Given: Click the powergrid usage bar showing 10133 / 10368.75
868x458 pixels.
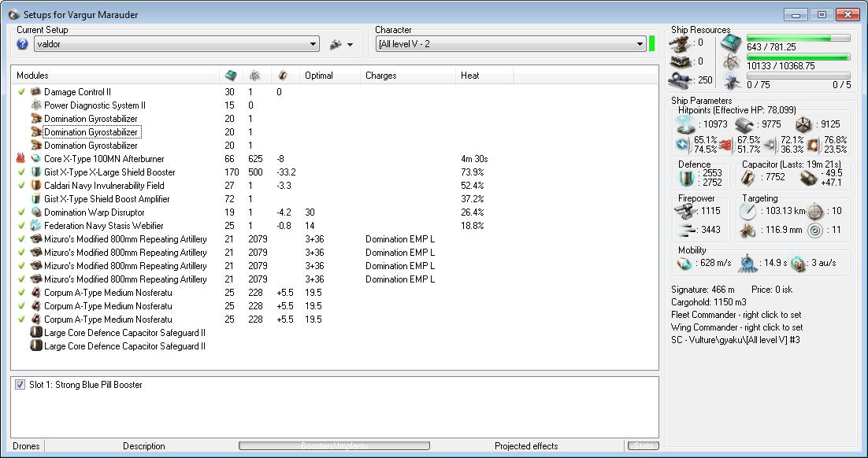Looking at the screenshot, I should 798,57.
